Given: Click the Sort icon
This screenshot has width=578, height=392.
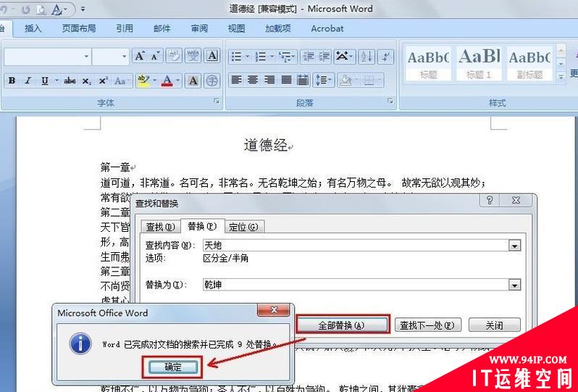Looking at the screenshot, I should (367, 57).
